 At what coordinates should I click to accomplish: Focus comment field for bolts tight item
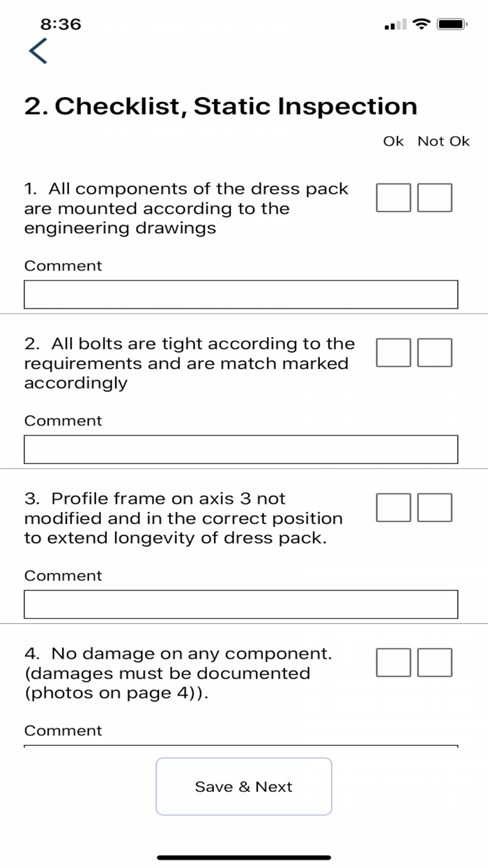[241, 449]
